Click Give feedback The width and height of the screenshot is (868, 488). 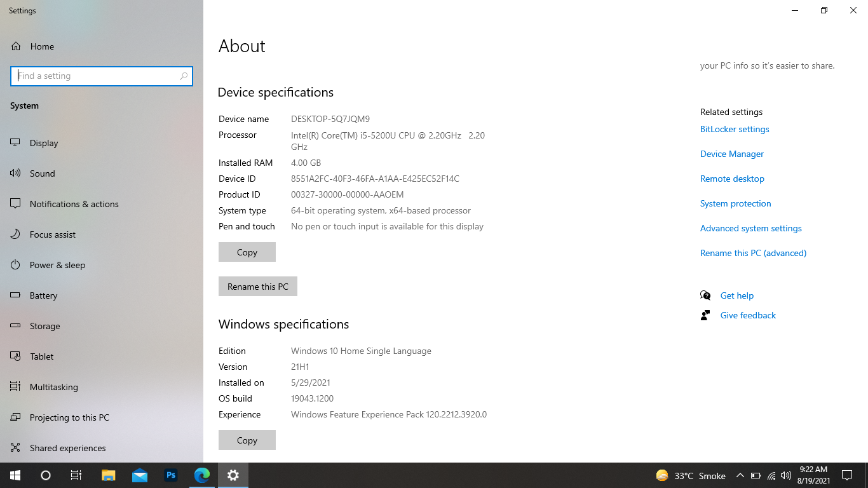click(747, 315)
